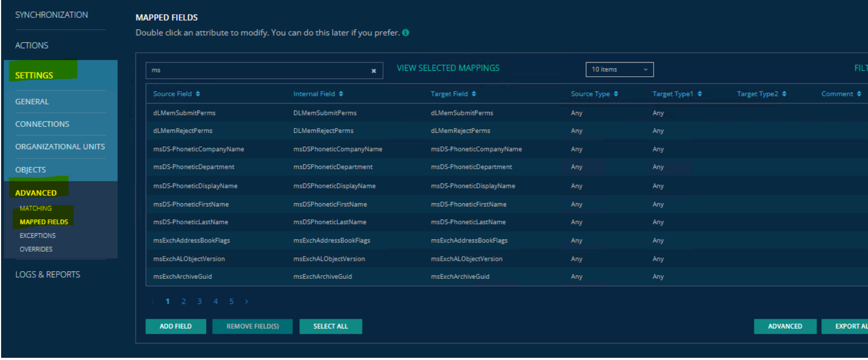Select the Exceptions submenu item
The width and height of the screenshot is (868, 360).
point(38,236)
